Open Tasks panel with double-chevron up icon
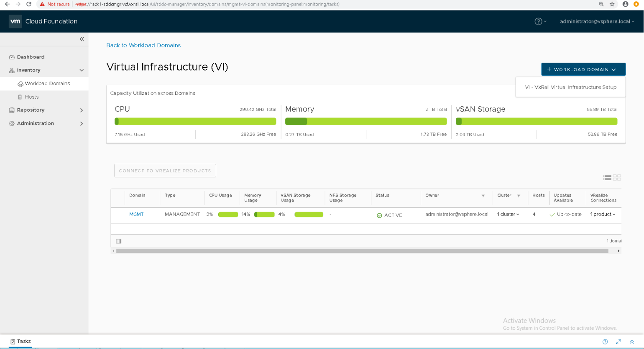Screen dimensions: 644x349 pyautogui.click(x=632, y=342)
